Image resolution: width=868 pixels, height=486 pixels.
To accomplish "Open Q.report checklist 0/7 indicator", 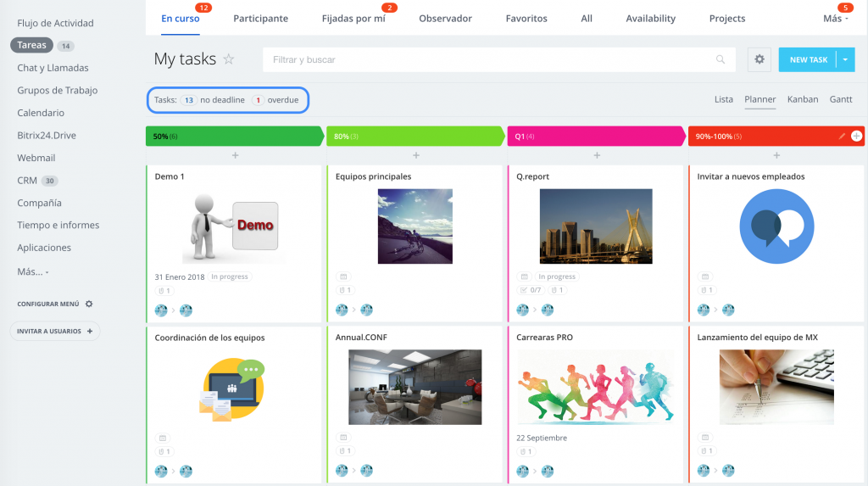I will pyautogui.click(x=531, y=290).
